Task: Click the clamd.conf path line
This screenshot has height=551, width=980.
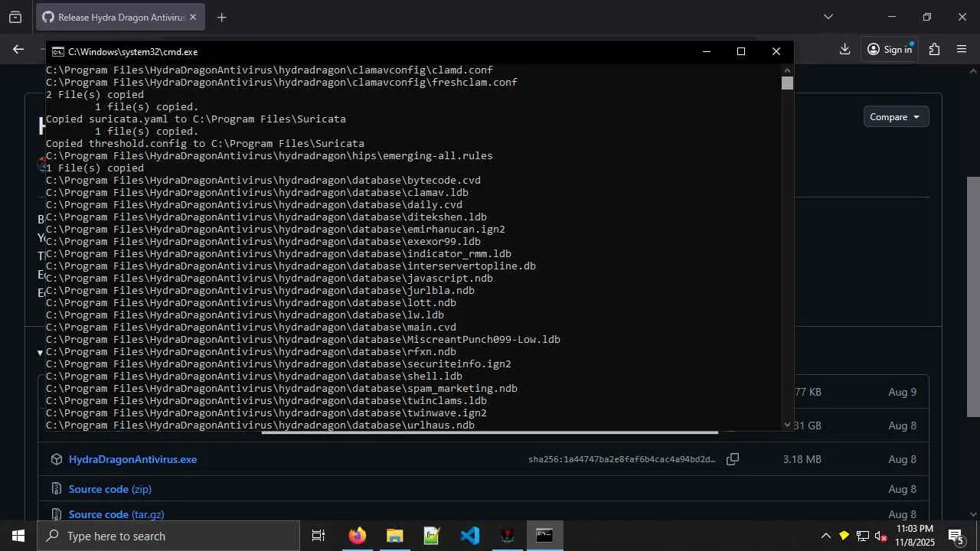Action: [x=269, y=70]
